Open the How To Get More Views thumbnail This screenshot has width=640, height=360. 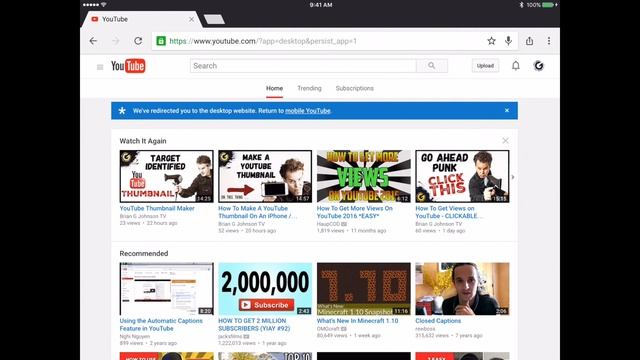[x=364, y=176]
